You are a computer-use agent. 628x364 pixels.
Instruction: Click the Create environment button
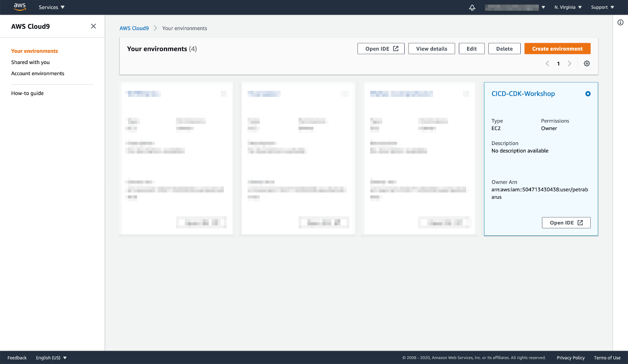557,49
